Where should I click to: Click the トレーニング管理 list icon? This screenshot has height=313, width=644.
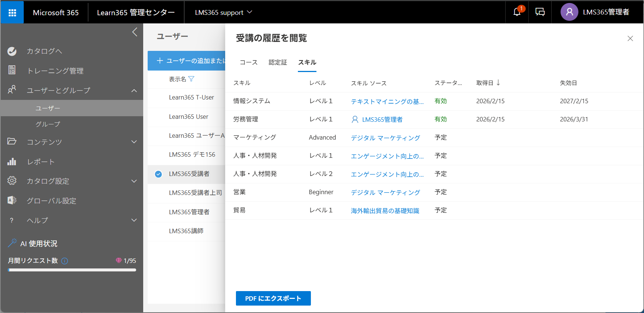coord(12,70)
